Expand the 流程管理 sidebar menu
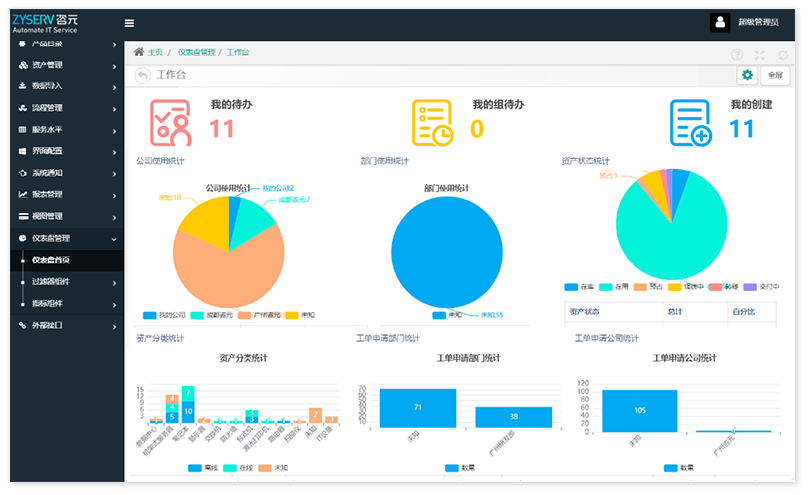808x495 pixels. pos(67,108)
